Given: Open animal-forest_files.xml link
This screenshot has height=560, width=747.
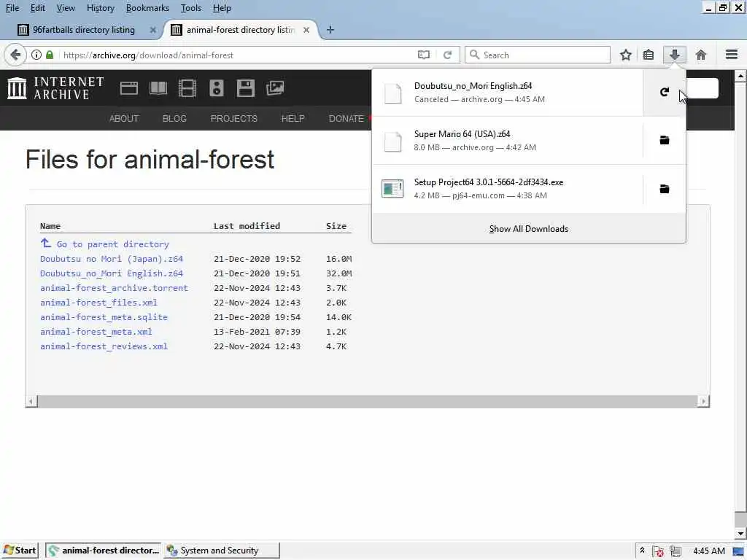Looking at the screenshot, I should click(98, 303).
